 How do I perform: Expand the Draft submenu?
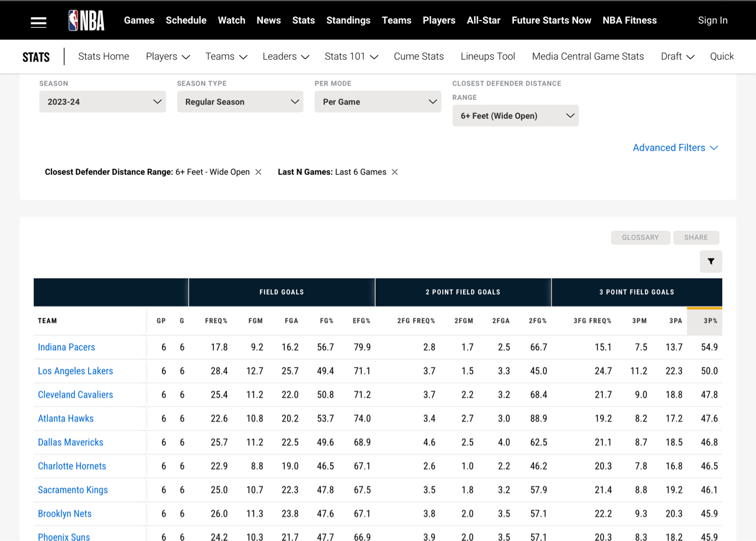coord(677,56)
